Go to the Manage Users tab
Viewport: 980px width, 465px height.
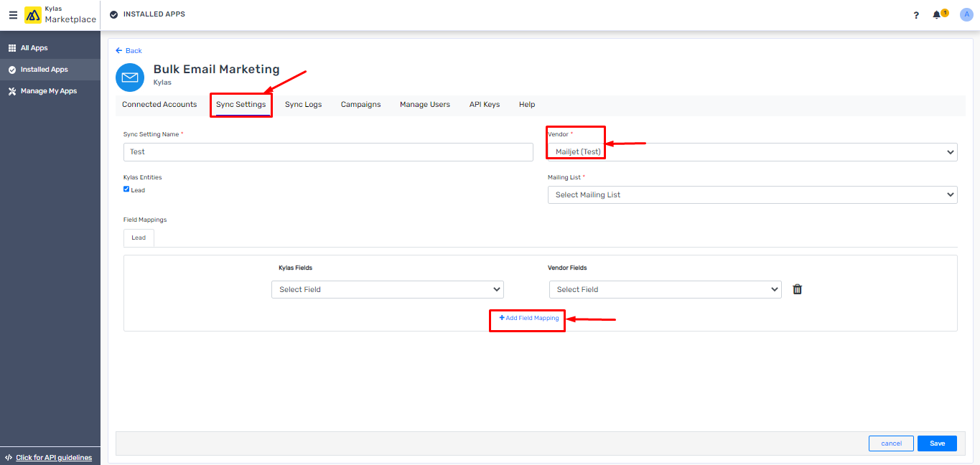click(425, 105)
